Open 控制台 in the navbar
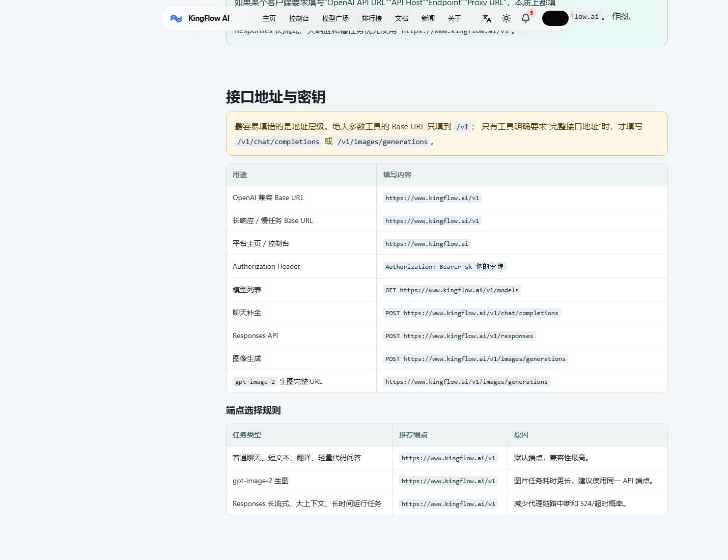The height and width of the screenshot is (560, 728). point(299,18)
